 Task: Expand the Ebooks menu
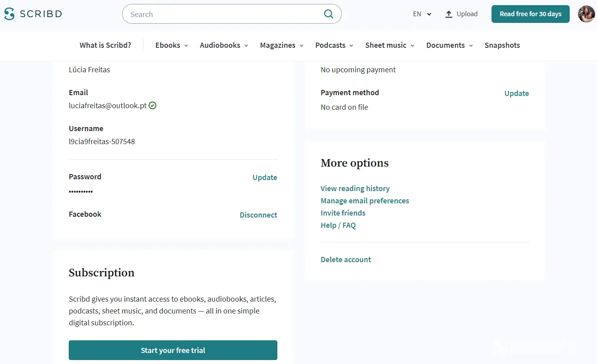point(171,45)
